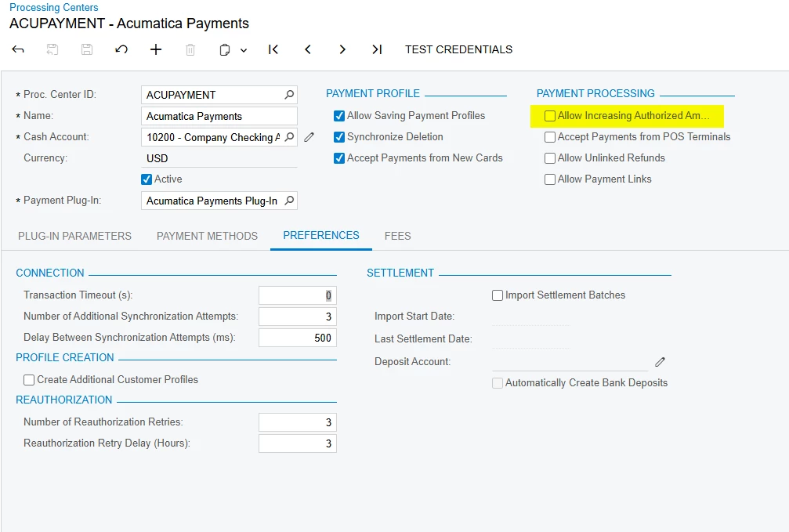Click into the Name input field
Viewport: 789px width, 532px height.
click(x=219, y=116)
